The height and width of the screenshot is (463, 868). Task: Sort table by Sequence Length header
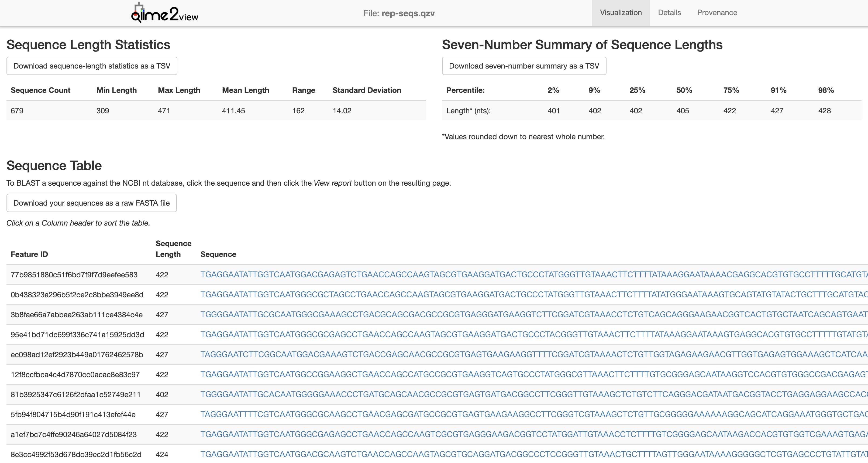[x=173, y=249]
